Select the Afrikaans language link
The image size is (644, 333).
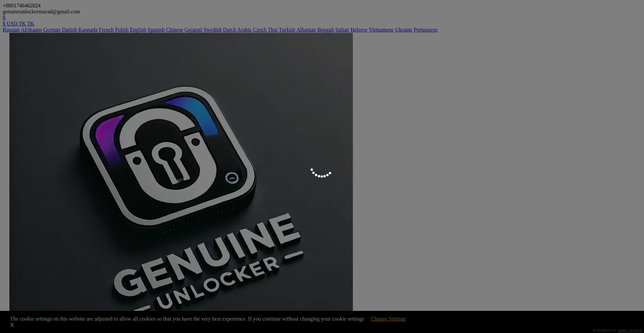pos(31,30)
